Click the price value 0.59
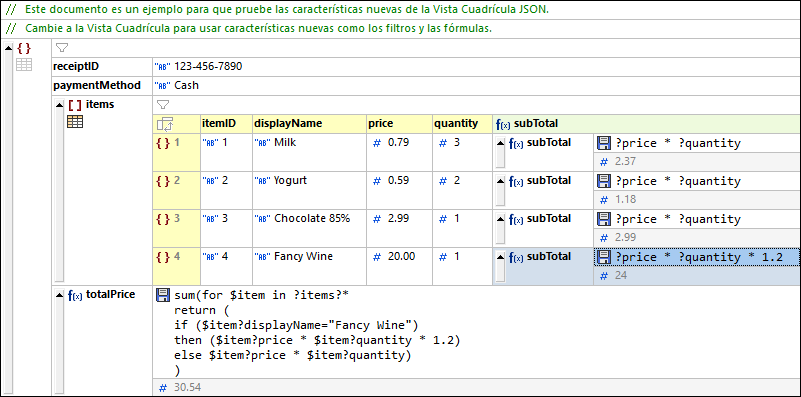This screenshot has width=801, height=397. pos(398,181)
